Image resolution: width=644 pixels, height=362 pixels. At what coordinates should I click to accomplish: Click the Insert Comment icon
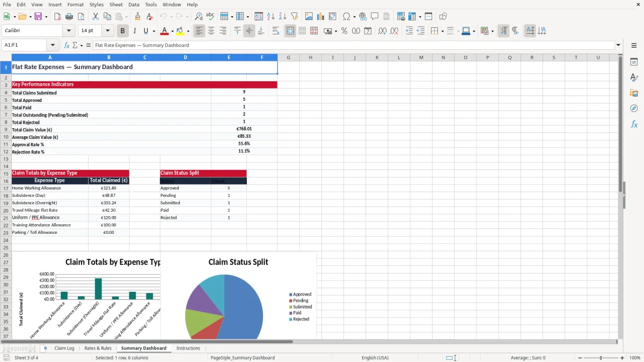pos(375,17)
